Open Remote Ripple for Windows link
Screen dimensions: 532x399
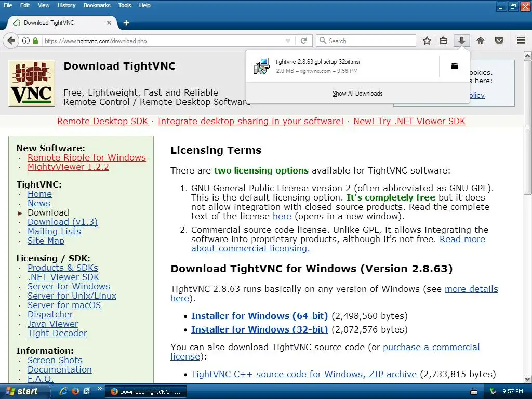pos(87,157)
